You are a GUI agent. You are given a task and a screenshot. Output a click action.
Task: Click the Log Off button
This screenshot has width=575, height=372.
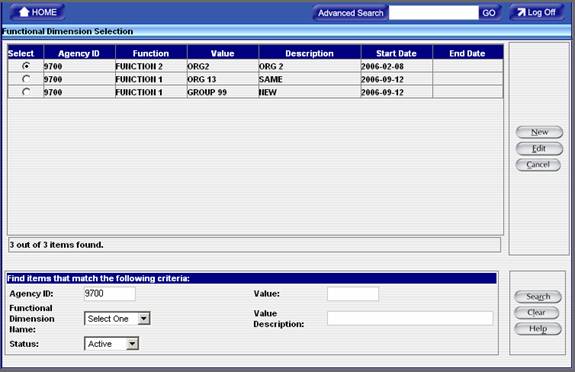tap(536, 12)
